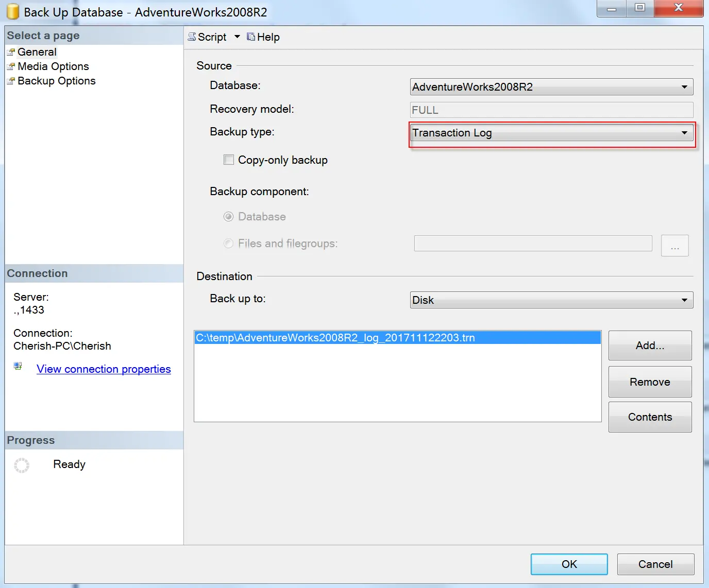Viewport: 709px width, 588px height.
Task: Click the server name .,1433 text
Action: coord(29,310)
